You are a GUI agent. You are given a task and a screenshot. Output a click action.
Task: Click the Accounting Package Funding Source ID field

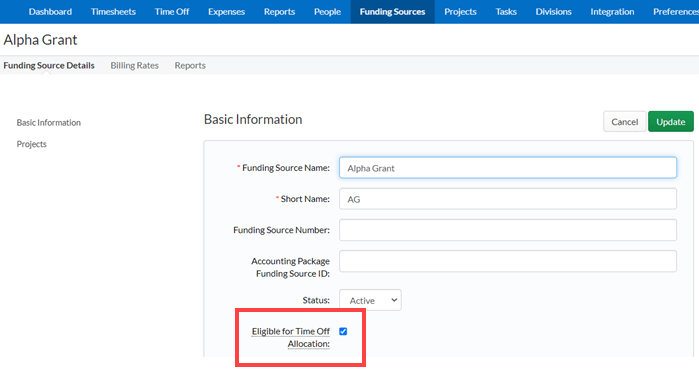pos(508,261)
